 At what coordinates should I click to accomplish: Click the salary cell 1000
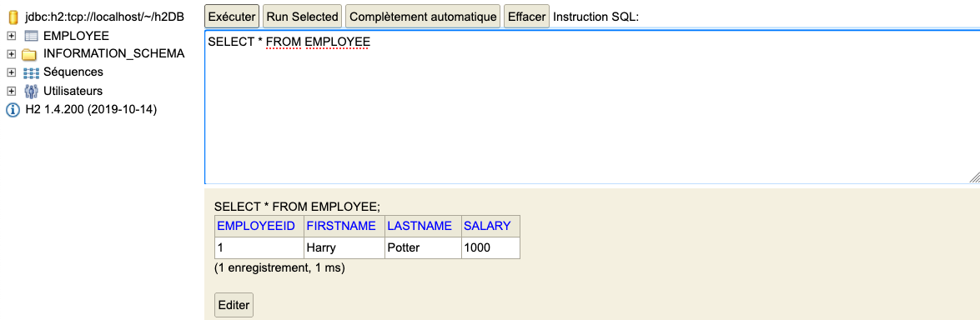[x=490, y=247]
